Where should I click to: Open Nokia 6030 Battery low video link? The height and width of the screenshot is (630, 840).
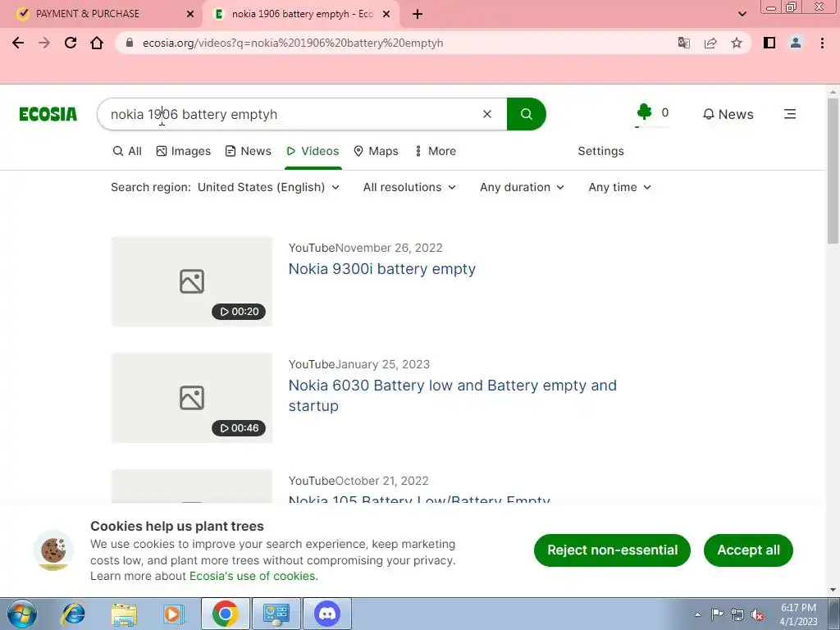(x=453, y=395)
